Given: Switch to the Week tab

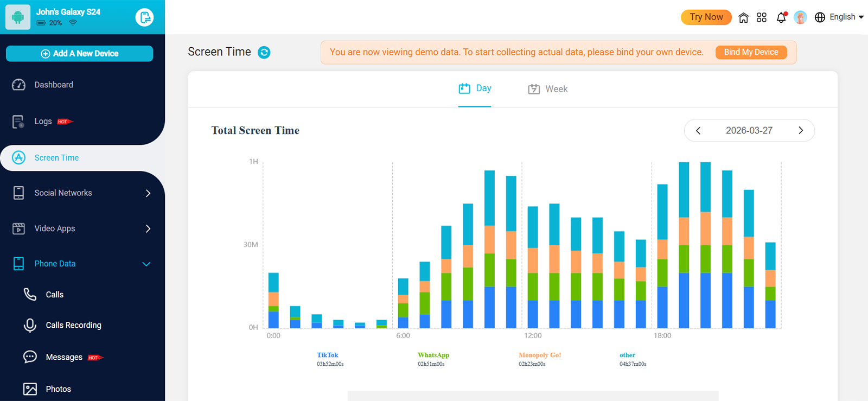Looking at the screenshot, I should (x=548, y=89).
